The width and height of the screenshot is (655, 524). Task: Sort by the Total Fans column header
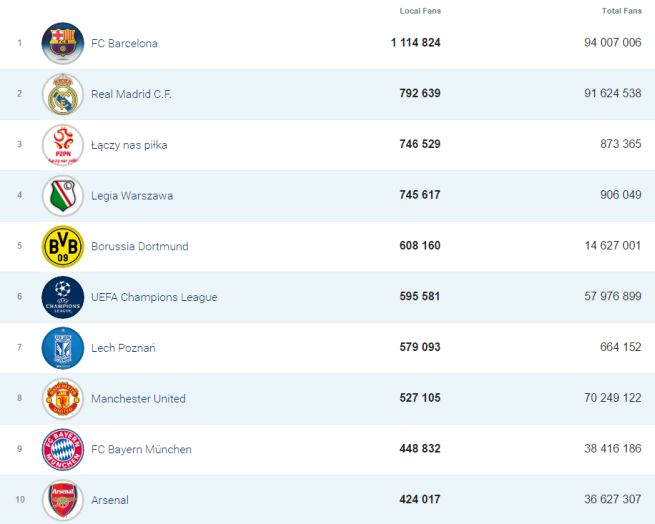[621, 11]
